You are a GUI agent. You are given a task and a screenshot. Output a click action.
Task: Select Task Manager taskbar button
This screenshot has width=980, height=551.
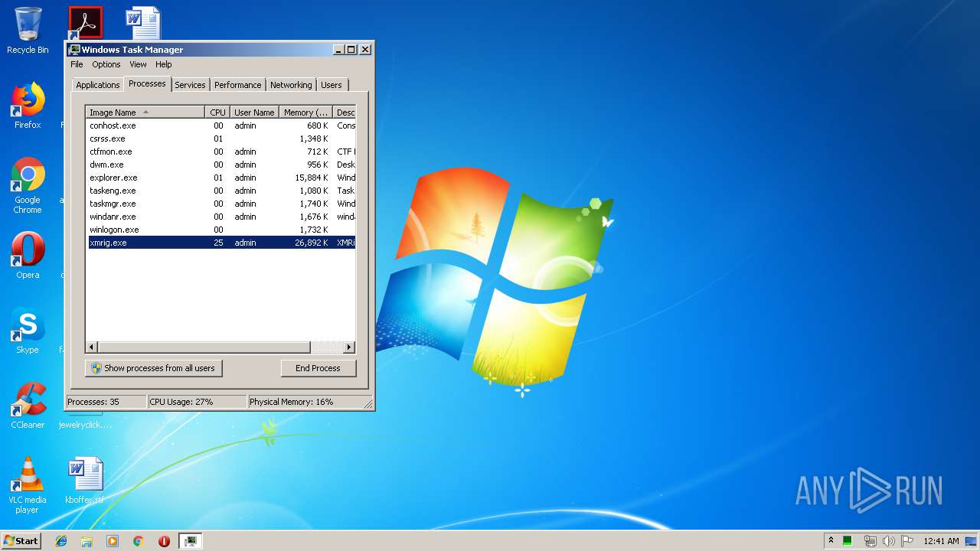[191, 541]
